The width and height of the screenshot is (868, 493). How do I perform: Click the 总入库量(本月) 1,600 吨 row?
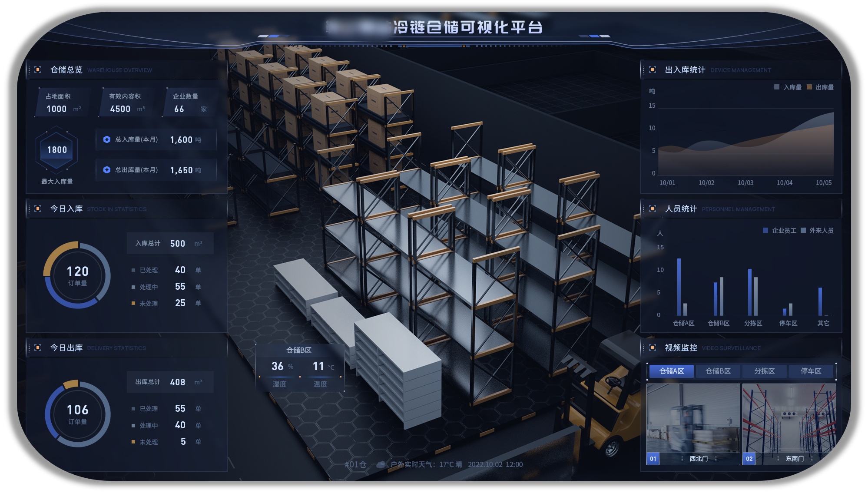156,140
